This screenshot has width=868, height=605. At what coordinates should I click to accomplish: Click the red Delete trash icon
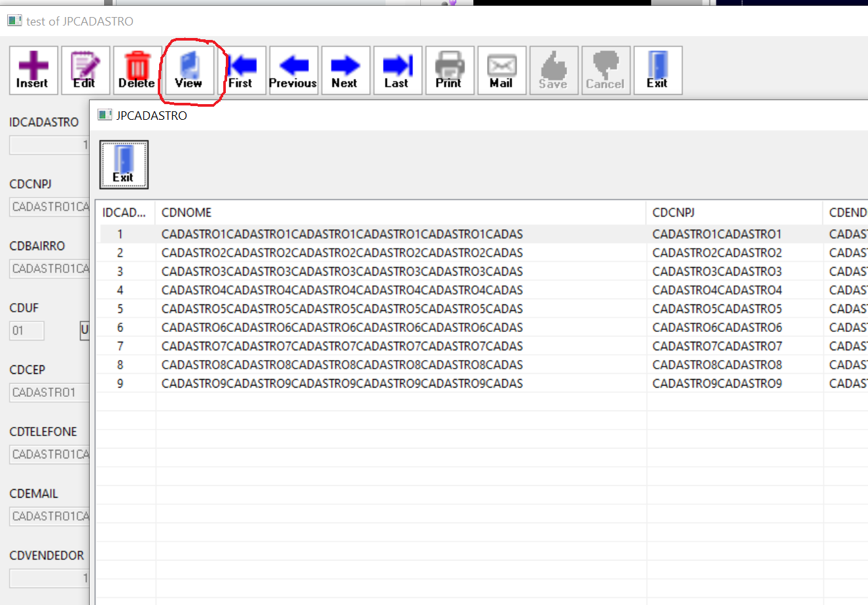tap(137, 70)
